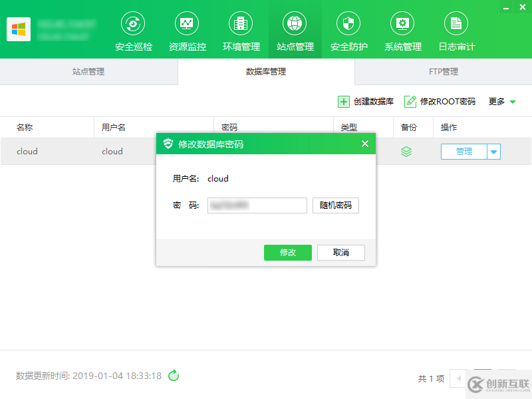Click the backup layers icon for cloud

[406, 152]
